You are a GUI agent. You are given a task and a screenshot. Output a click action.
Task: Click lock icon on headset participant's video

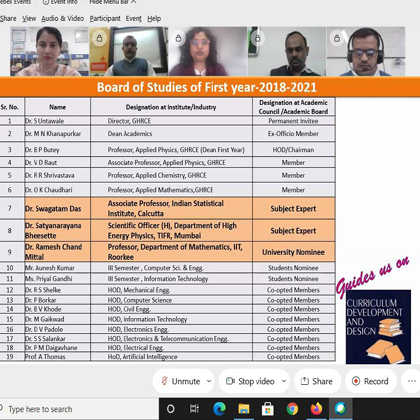[337, 38]
